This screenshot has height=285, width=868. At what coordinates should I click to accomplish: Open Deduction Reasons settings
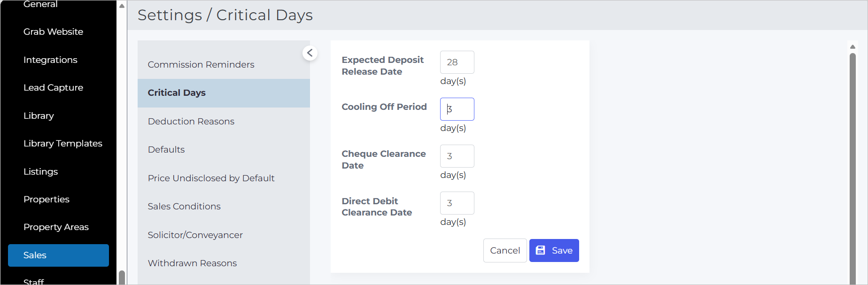click(224, 121)
